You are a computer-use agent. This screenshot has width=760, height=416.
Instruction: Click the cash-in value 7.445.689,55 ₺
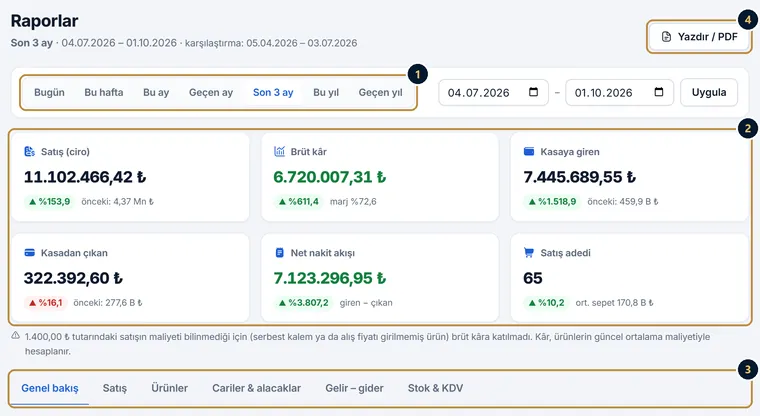579,177
